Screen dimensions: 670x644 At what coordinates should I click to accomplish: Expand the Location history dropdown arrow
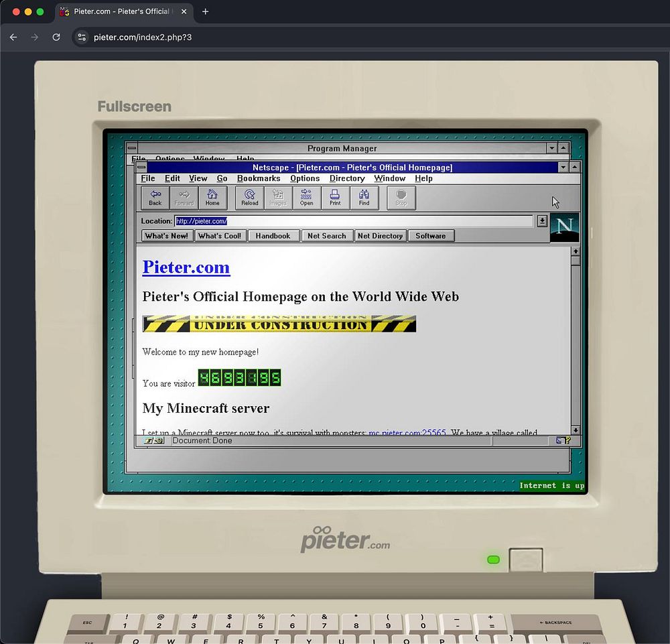(542, 221)
